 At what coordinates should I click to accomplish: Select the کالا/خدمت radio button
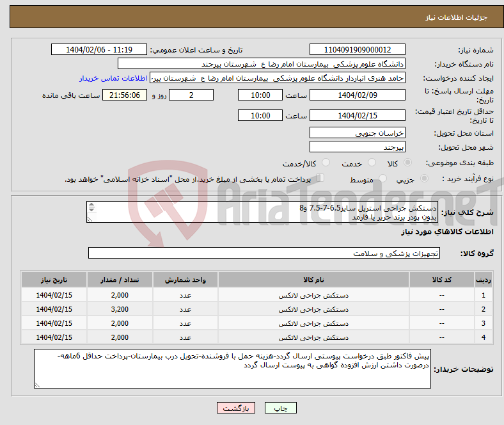coord(326,163)
